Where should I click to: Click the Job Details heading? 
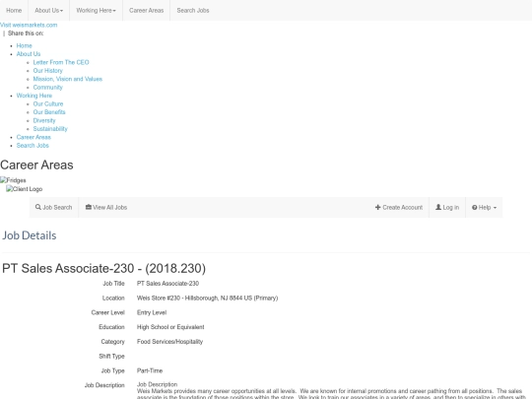[30, 235]
